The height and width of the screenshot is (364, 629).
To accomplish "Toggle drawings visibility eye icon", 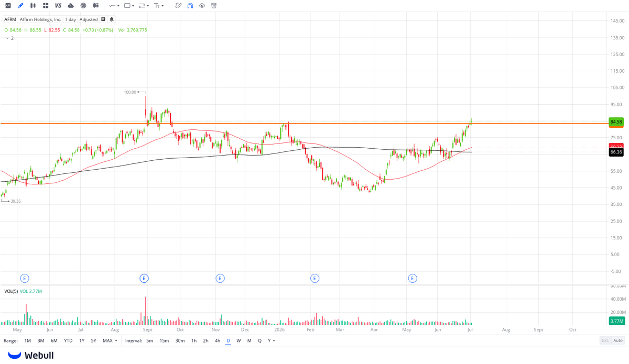I will point(202,6).
